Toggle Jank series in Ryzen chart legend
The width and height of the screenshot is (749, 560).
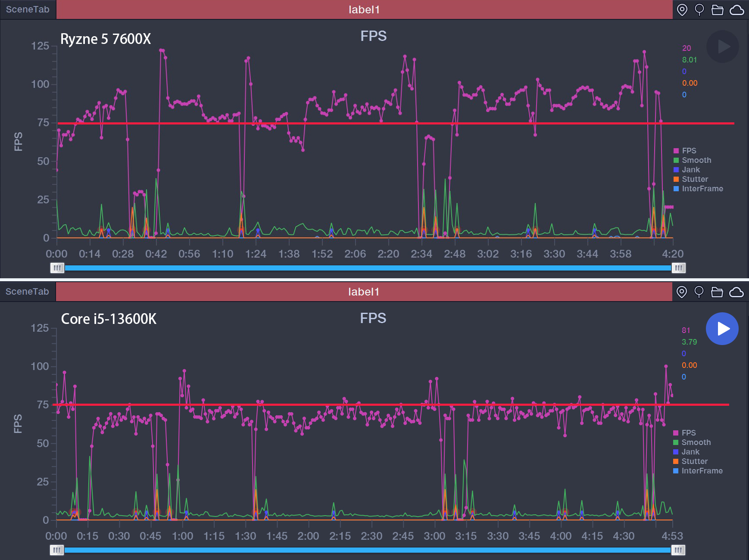(687, 169)
